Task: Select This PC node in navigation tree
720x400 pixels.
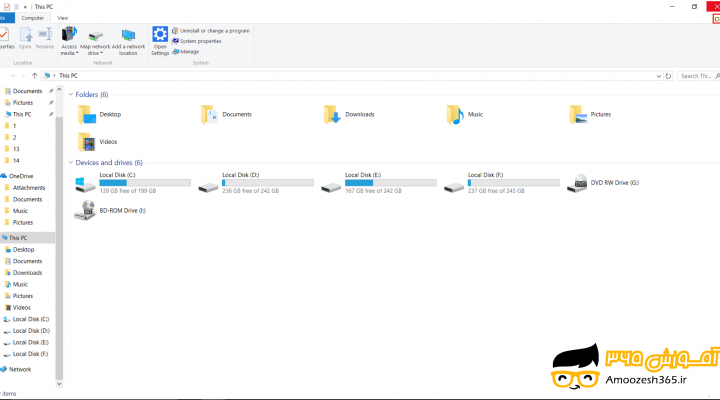Action: pyautogui.click(x=18, y=238)
